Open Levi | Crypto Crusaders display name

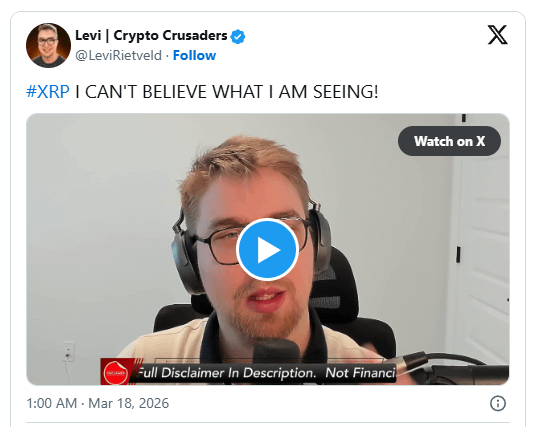coord(151,36)
